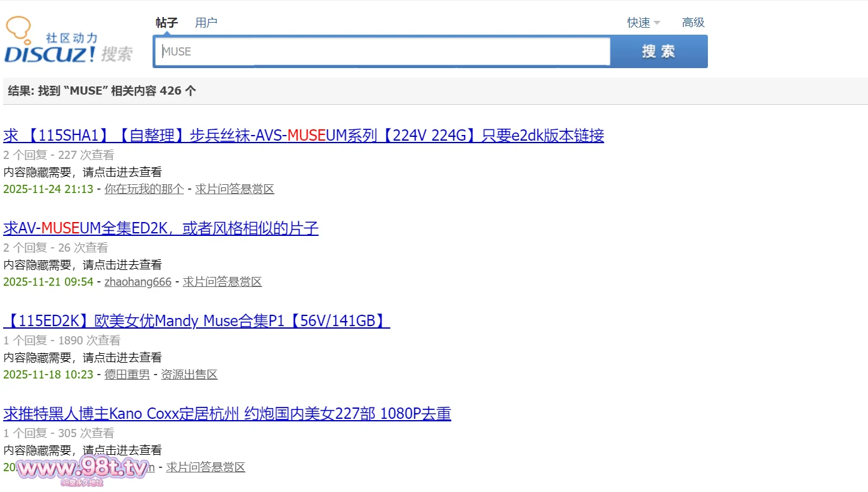Open the Kano Coxx 定居杭州 thread
The width and height of the screenshot is (868, 492).
coord(228,413)
